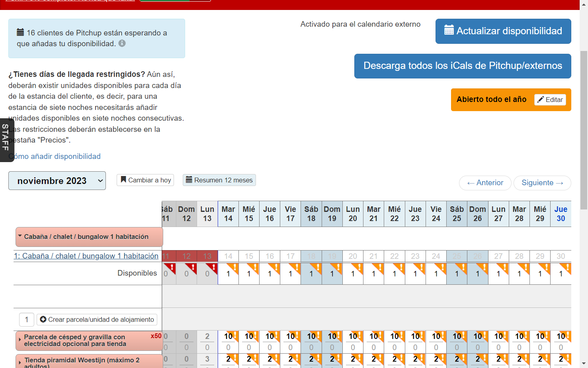Click the Parcela de césped availability for Mar 14
Image resolution: width=588 pixels, height=368 pixels.
click(x=228, y=337)
